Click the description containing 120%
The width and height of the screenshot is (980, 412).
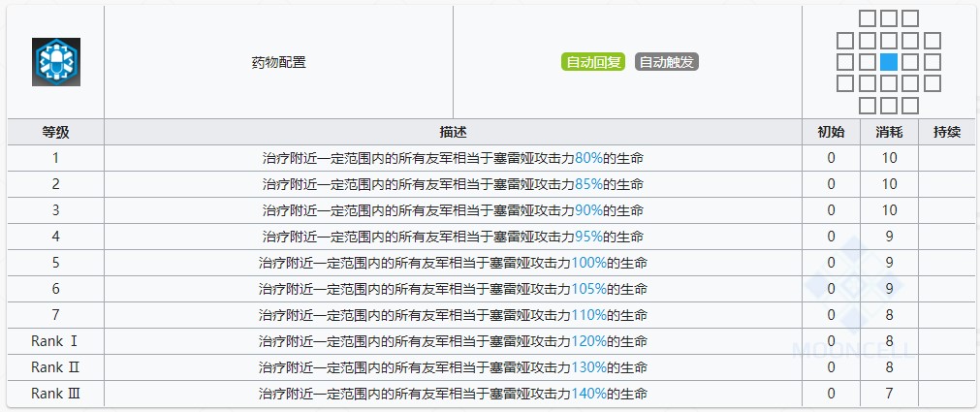[x=453, y=341]
